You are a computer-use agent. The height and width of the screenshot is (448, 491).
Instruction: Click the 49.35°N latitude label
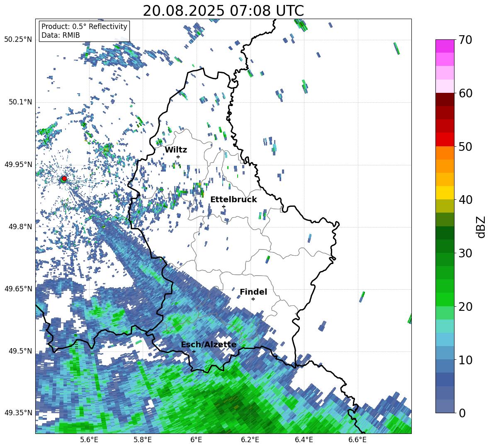click(18, 413)
